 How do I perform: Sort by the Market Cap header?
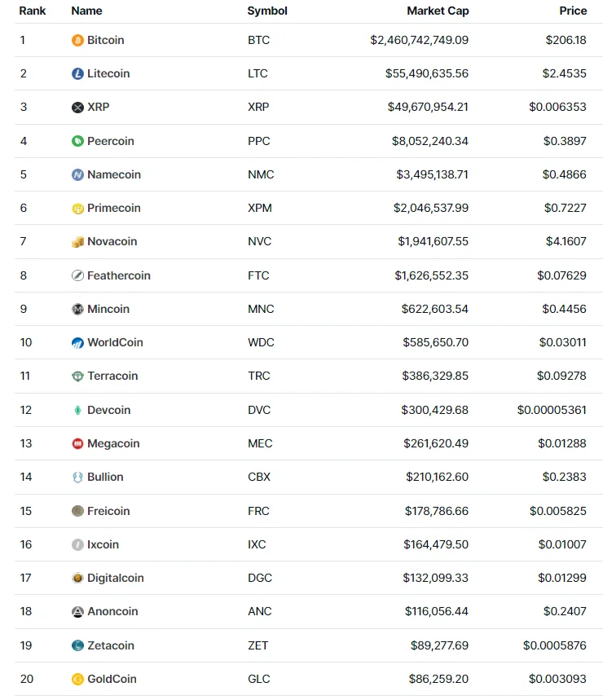point(438,11)
